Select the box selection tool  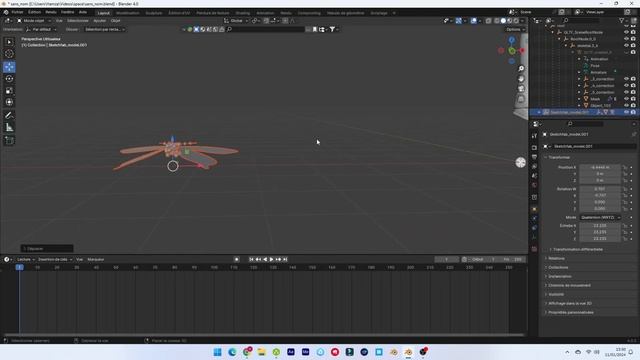point(9,42)
